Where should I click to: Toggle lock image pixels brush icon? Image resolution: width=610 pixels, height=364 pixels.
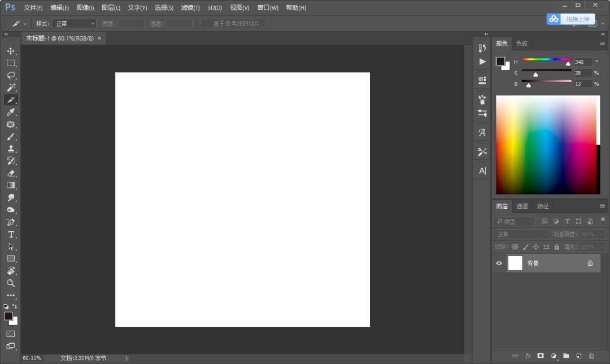point(526,247)
